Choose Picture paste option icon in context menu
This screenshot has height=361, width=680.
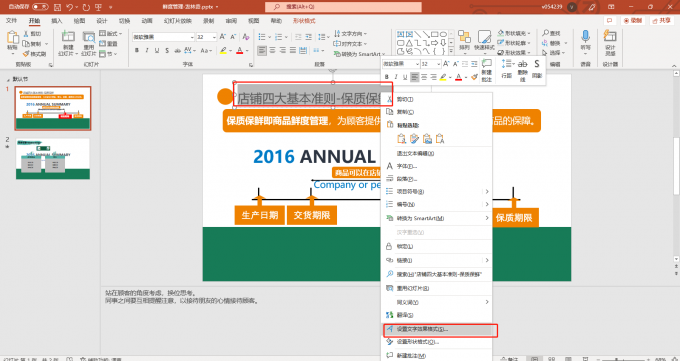click(427, 138)
